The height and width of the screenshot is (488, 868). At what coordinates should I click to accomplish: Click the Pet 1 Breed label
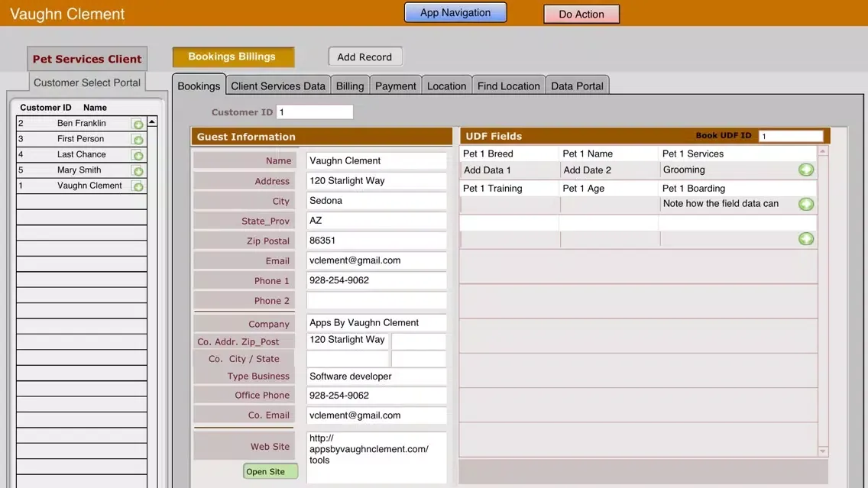pos(487,154)
